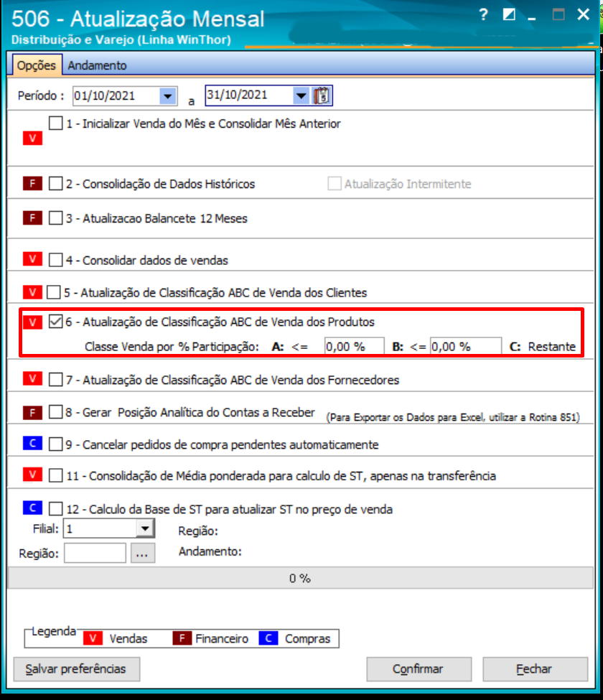Click the blue C badge beside option 12
603x700 pixels.
pos(32,508)
